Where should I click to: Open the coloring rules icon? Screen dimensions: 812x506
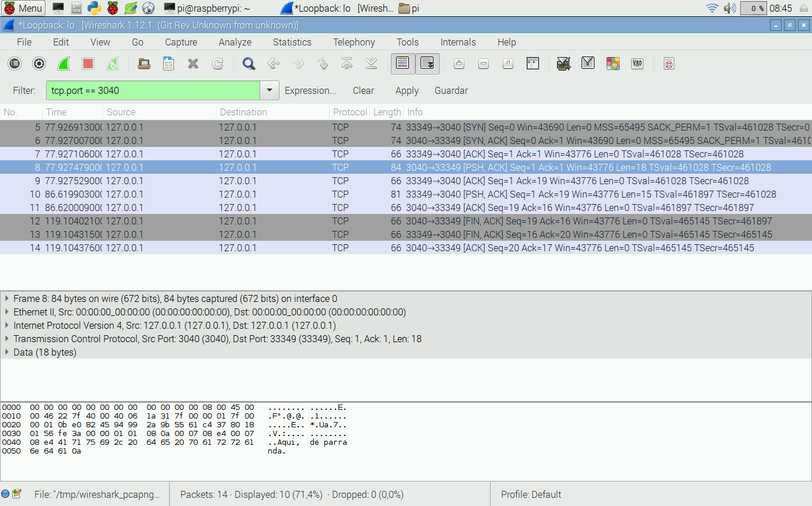point(612,64)
